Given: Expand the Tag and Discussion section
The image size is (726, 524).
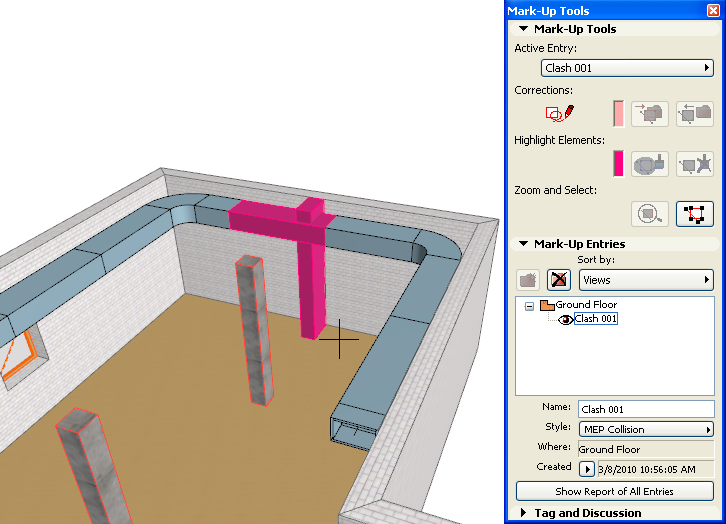Looking at the screenshot, I should tap(523, 512).
